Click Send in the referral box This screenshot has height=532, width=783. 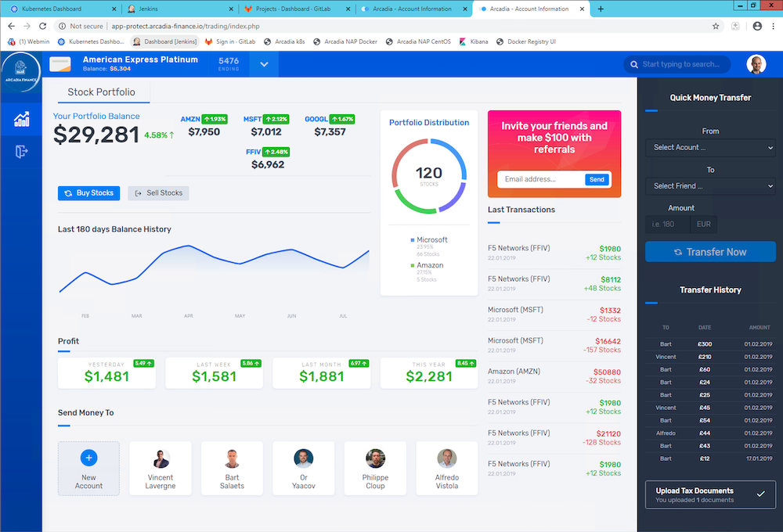(597, 180)
